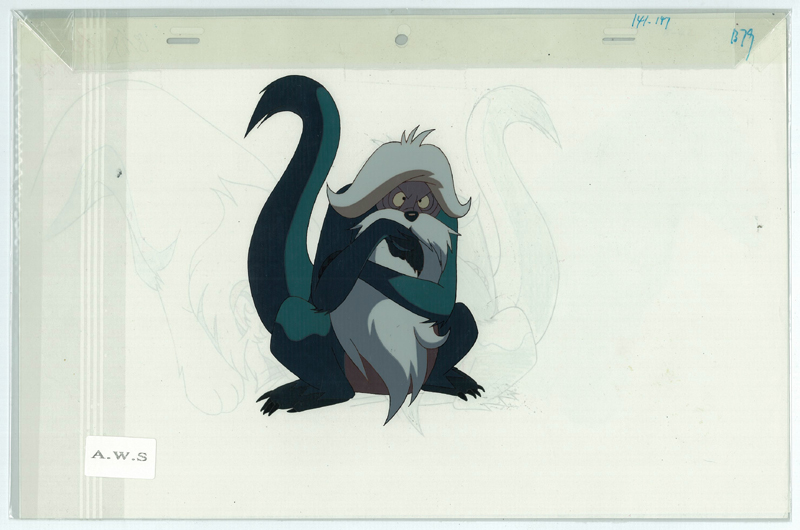Click the handwritten number at top
800x530 pixels.
[650, 21]
